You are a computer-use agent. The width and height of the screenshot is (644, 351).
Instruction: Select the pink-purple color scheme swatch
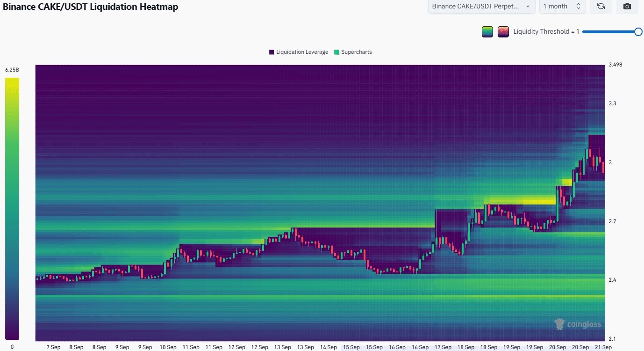tap(503, 32)
